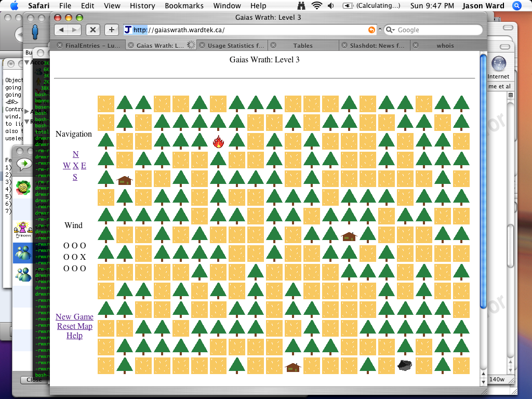Click the Princess buddy icon
The height and width of the screenshot is (399, 532).
[23, 229]
